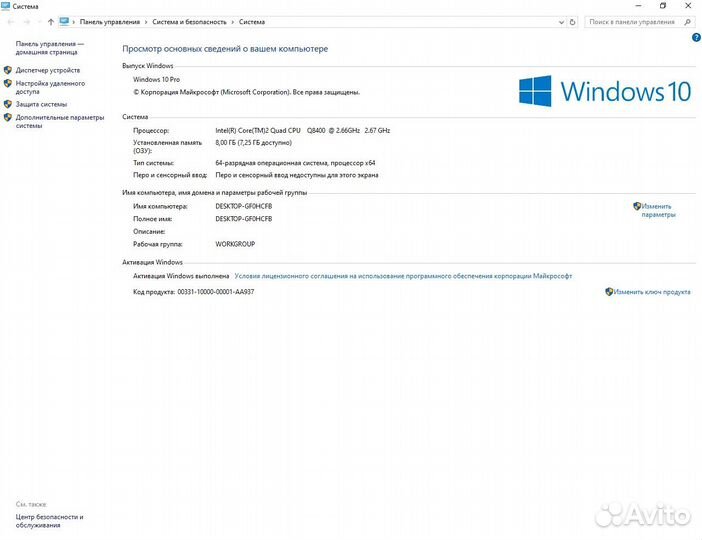
Task: Click the Windows 10 logo
Action: coord(605,91)
